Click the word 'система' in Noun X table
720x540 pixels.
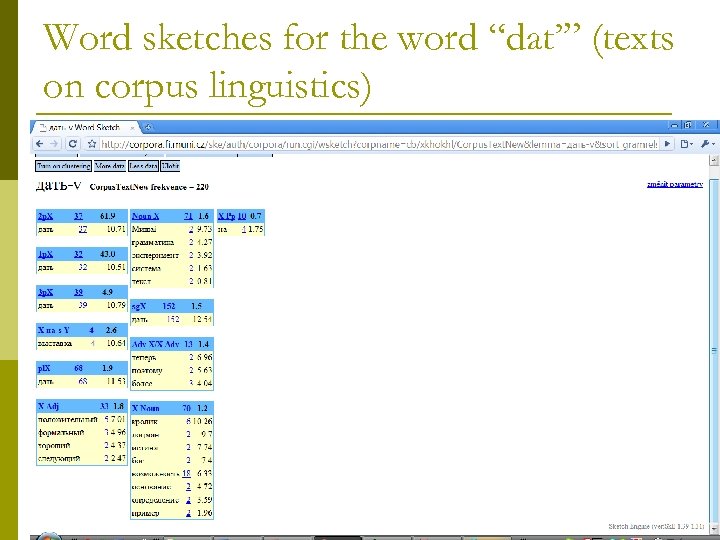pyautogui.click(x=146, y=268)
